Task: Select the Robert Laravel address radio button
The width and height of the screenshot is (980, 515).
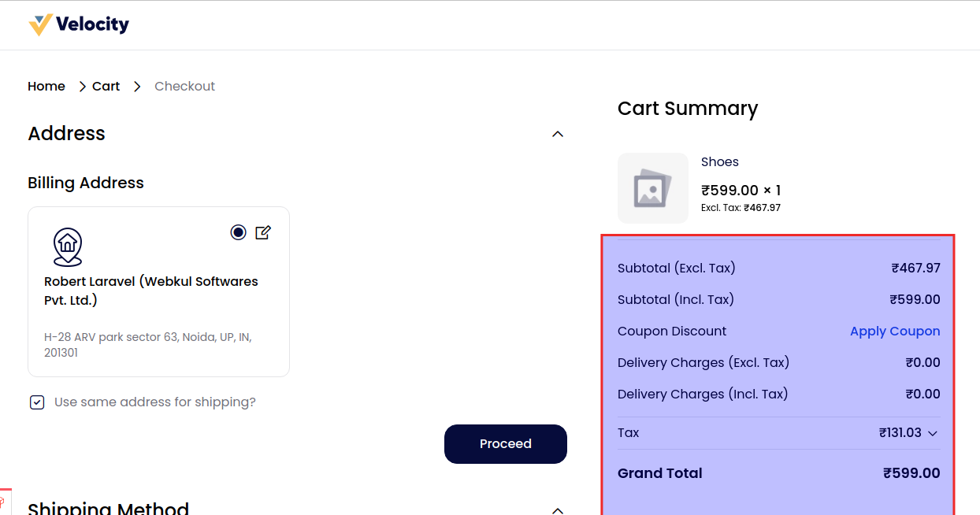Action: [x=238, y=232]
